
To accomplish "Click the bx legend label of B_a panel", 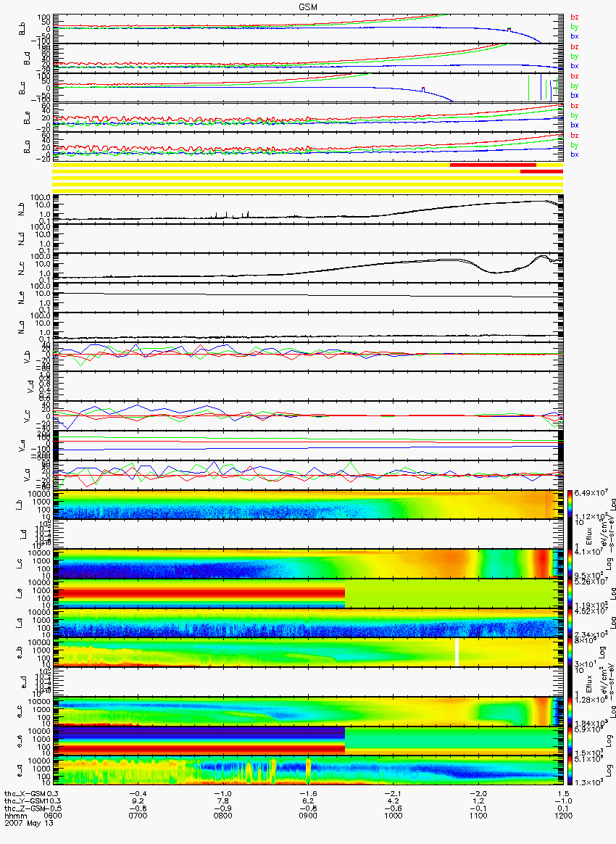I will pos(575,154).
